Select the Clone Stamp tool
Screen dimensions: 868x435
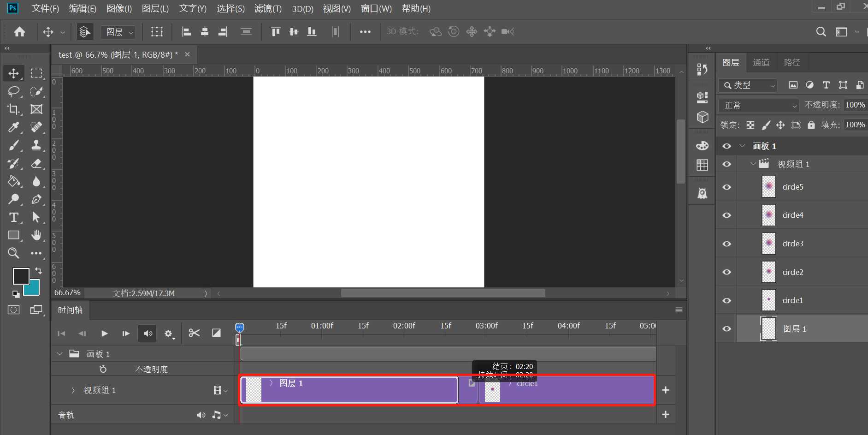coord(36,145)
